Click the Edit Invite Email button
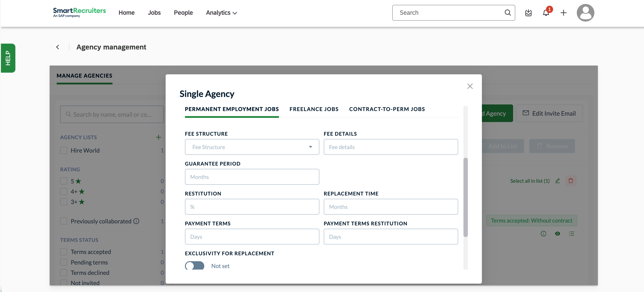Viewport: 644px width, 292px height. [549, 113]
